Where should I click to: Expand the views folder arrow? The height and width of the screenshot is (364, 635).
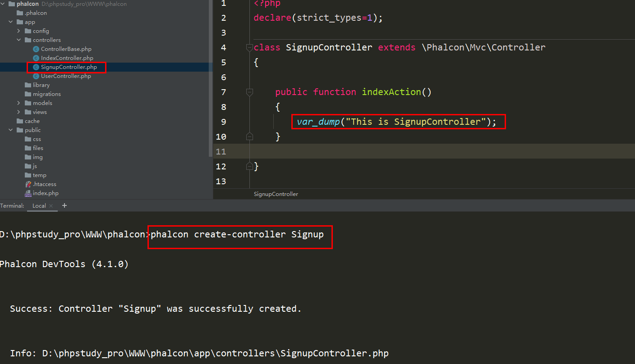point(18,112)
